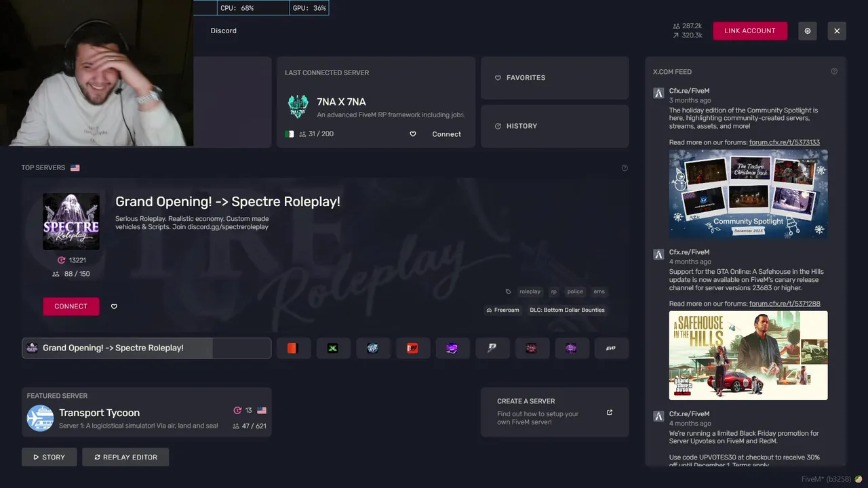Select the ems tag
This screenshot has width=868, height=488.
pyautogui.click(x=599, y=291)
